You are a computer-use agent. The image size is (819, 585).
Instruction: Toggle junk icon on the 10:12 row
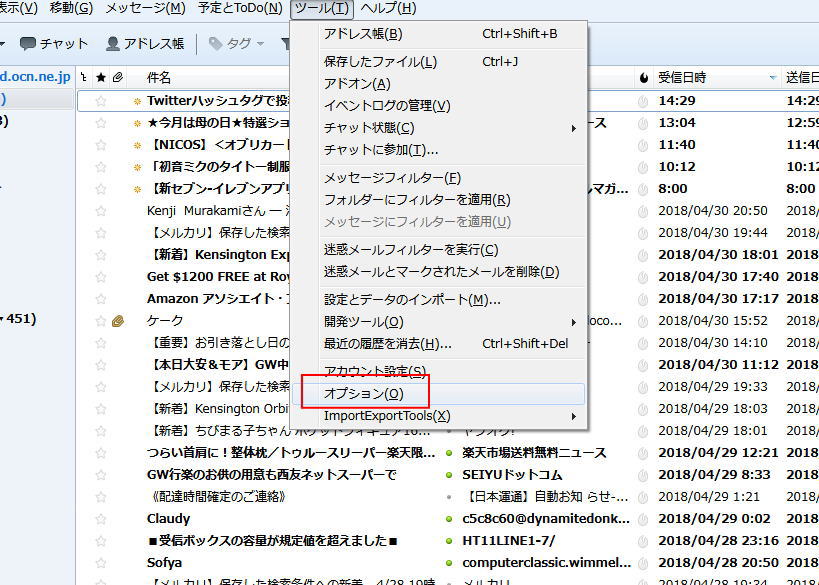[x=644, y=167]
